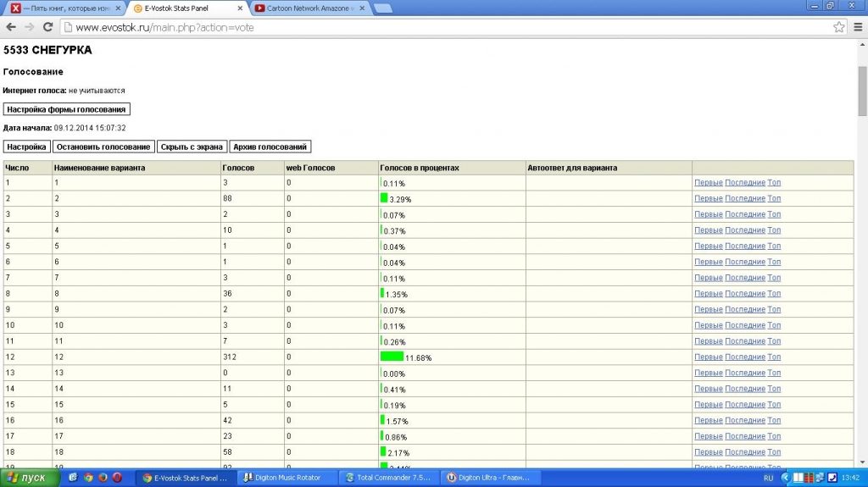
Task: Reload the page with the refresh icon
Action: click(47, 27)
